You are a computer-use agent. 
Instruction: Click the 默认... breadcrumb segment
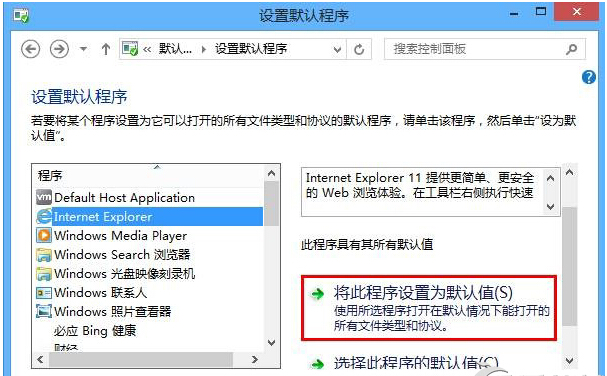click(175, 49)
